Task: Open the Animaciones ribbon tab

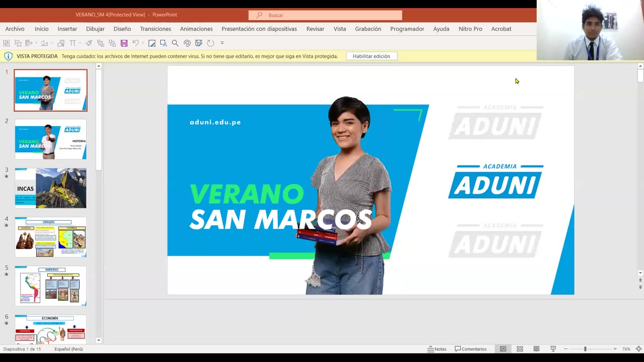Action: click(x=196, y=29)
